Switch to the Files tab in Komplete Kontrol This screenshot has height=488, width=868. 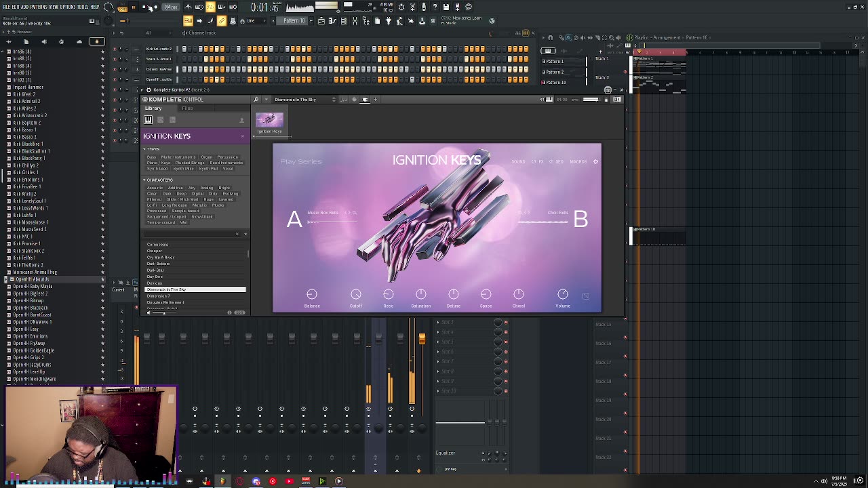point(187,108)
